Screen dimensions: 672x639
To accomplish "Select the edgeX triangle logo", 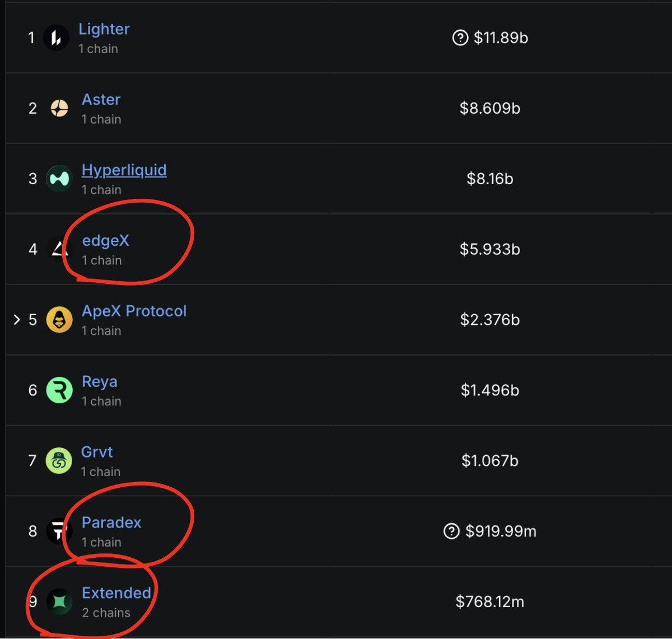I will [59, 249].
